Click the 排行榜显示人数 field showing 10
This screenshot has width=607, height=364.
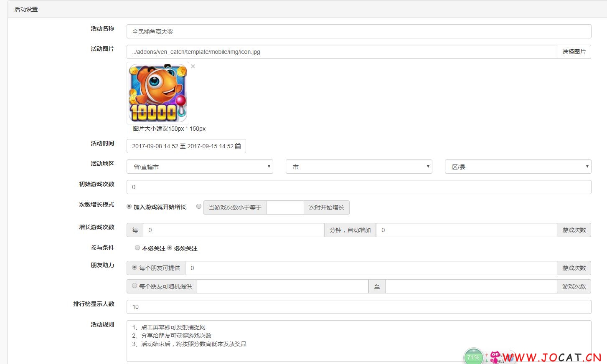(359, 307)
